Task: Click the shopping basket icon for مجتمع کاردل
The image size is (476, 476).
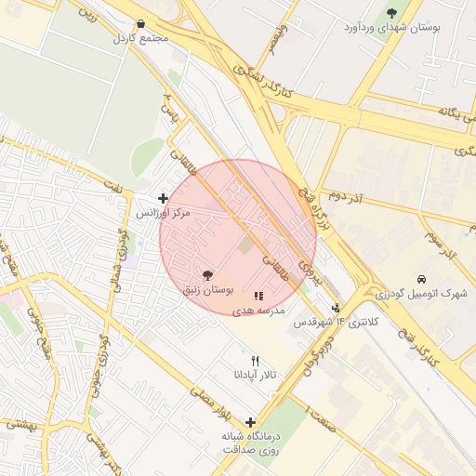Action: pos(140,24)
